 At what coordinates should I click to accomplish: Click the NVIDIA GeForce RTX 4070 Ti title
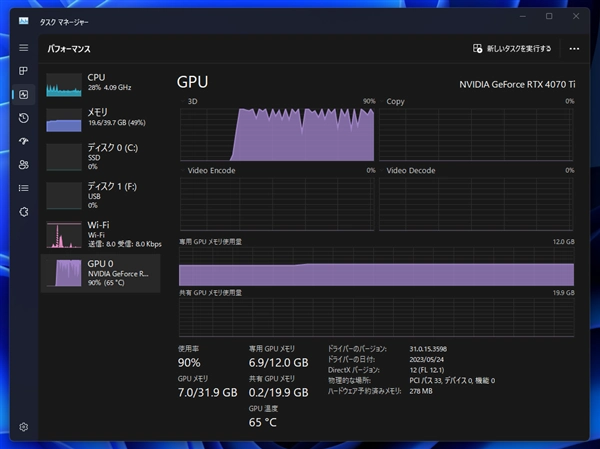tap(517, 84)
